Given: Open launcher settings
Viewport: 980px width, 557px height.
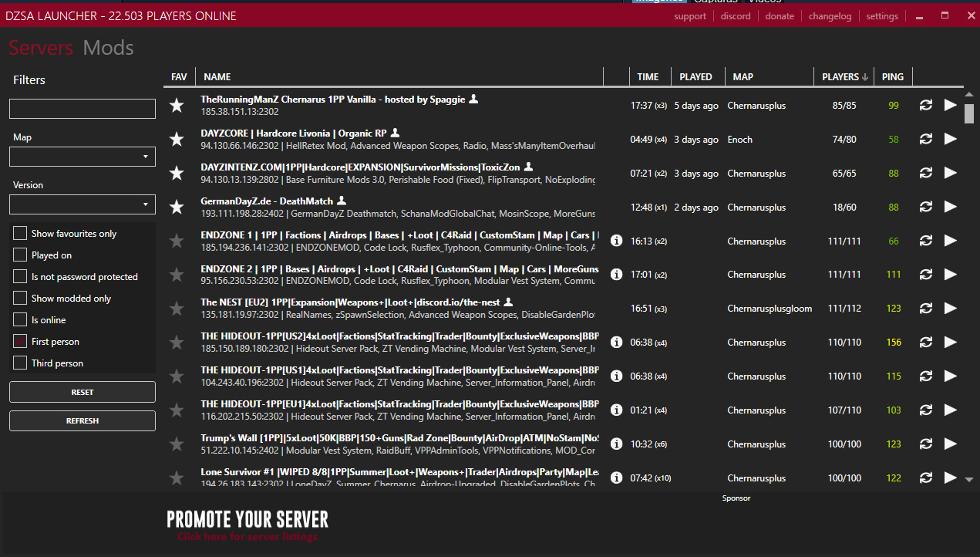Looking at the screenshot, I should (x=882, y=16).
